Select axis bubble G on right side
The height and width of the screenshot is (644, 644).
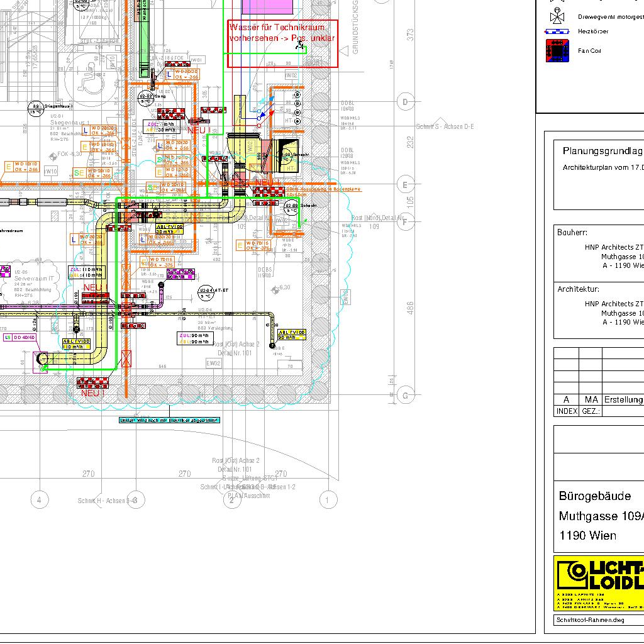coord(406,395)
